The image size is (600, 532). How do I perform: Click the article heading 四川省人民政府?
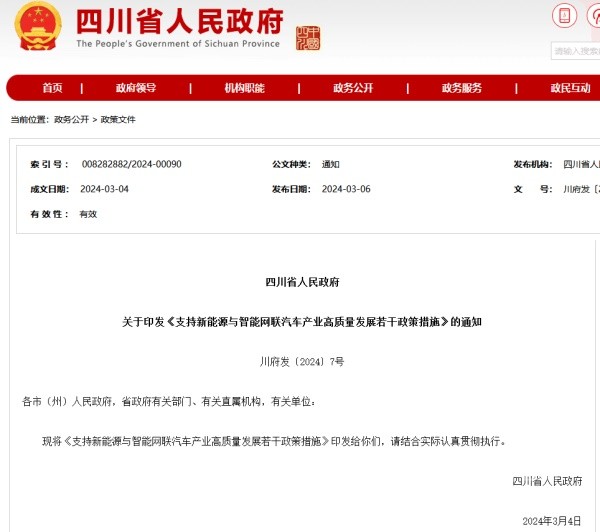pyautogui.click(x=302, y=282)
